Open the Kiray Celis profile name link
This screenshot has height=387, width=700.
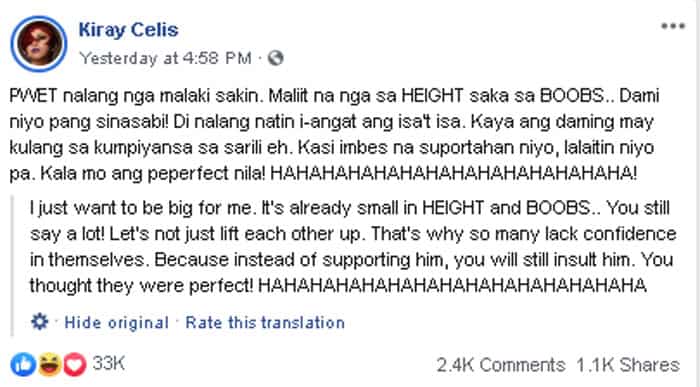tap(128, 30)
